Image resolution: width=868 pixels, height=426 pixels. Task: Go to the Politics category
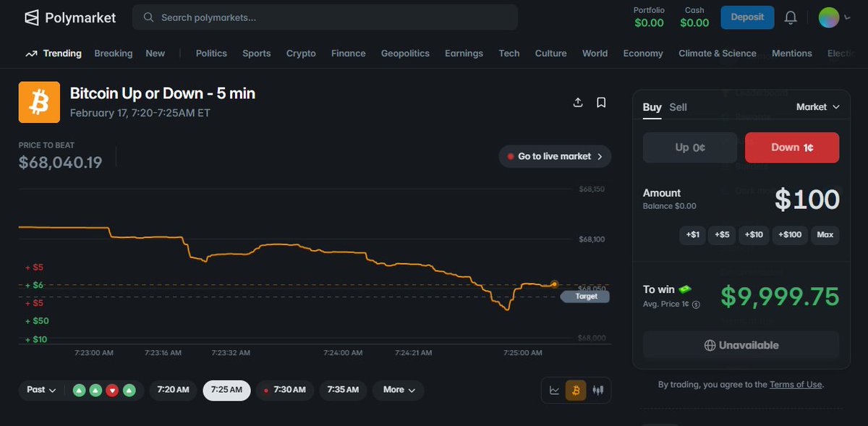pyautogui.click(x=211, y=54)
